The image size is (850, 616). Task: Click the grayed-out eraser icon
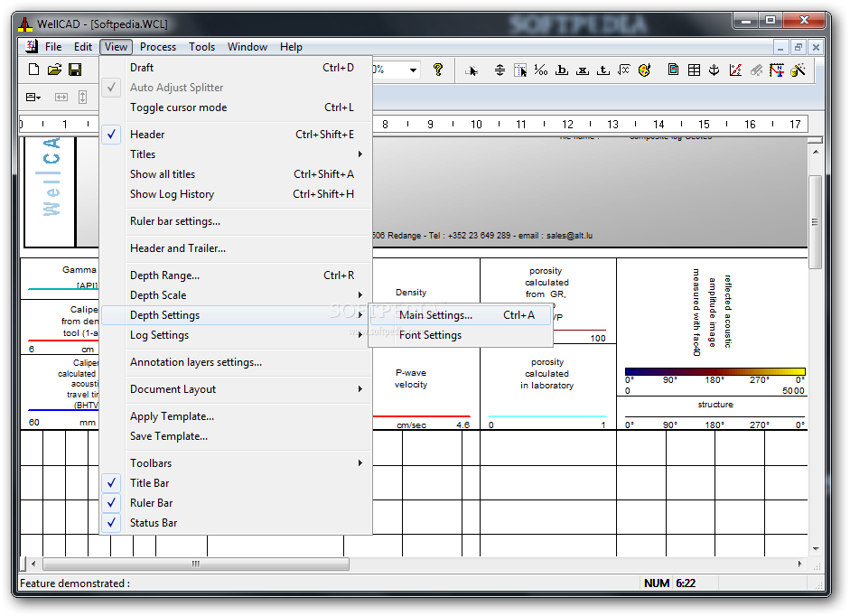point(756,70)
